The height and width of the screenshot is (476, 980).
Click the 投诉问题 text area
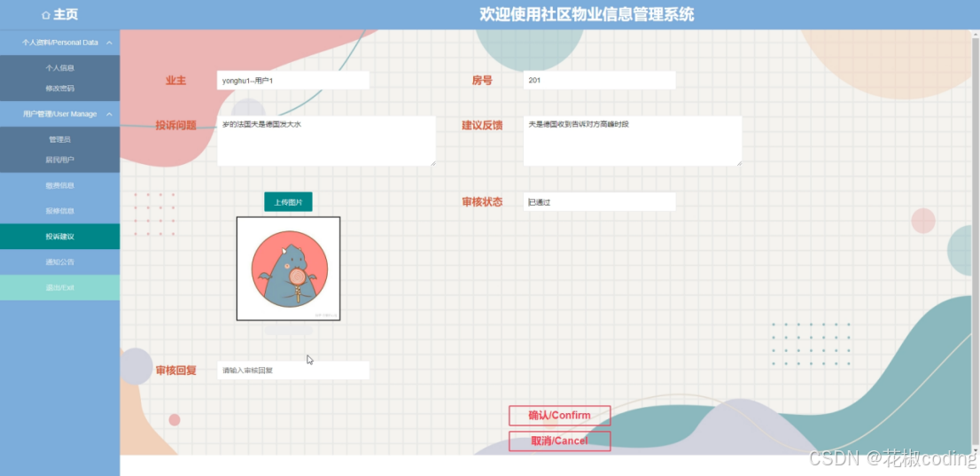click(x=326, y=141)
